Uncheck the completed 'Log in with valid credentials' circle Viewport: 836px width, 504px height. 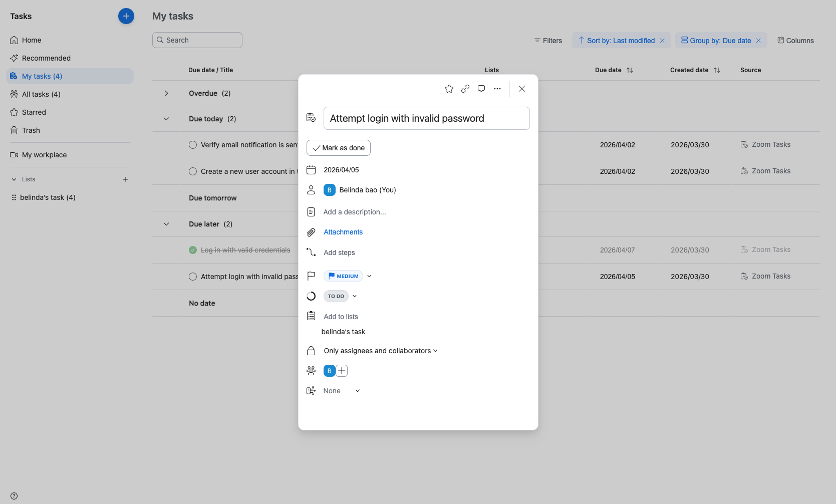tap(193, 250)
